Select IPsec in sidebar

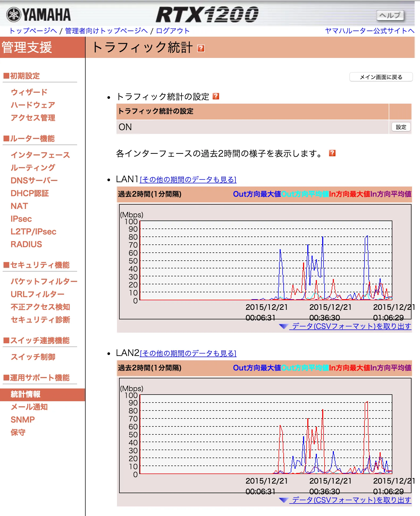pos(21,219)
